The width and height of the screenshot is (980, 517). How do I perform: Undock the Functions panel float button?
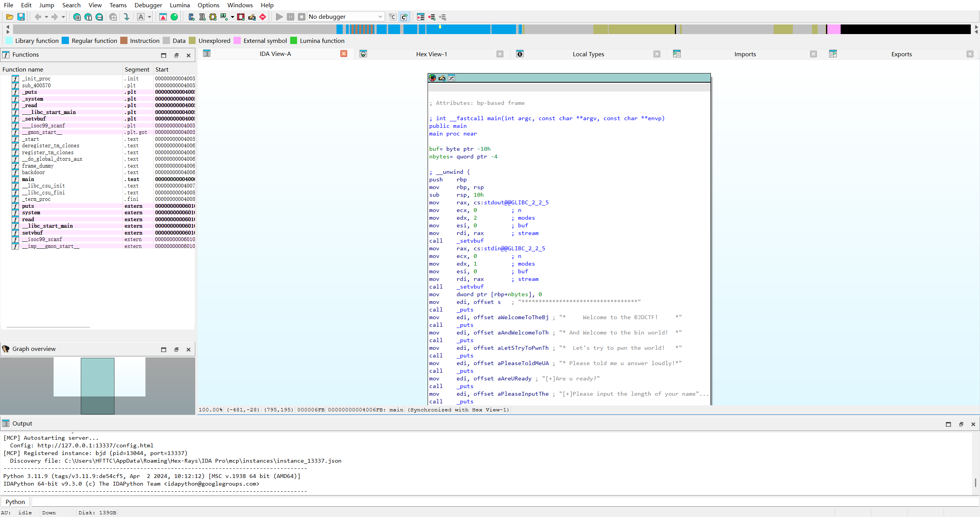click(176, 55)
